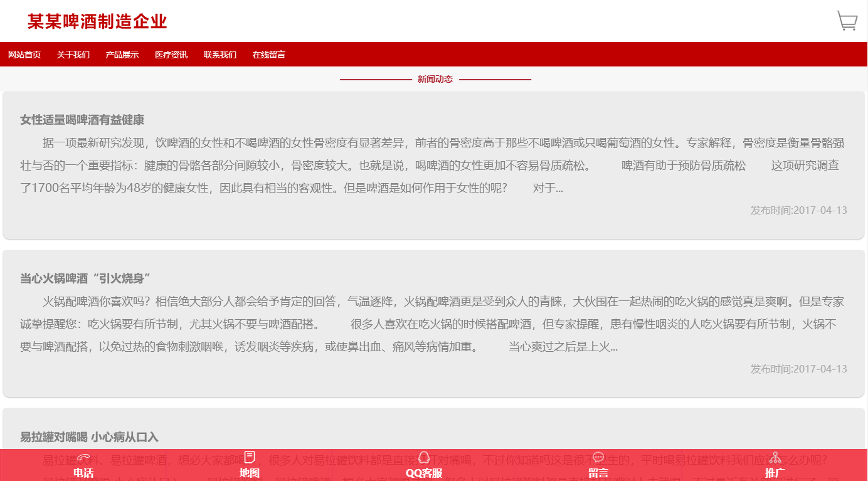Open the shopping cart icon
This screenshot has width=868, height=481.
pos(847,21)
